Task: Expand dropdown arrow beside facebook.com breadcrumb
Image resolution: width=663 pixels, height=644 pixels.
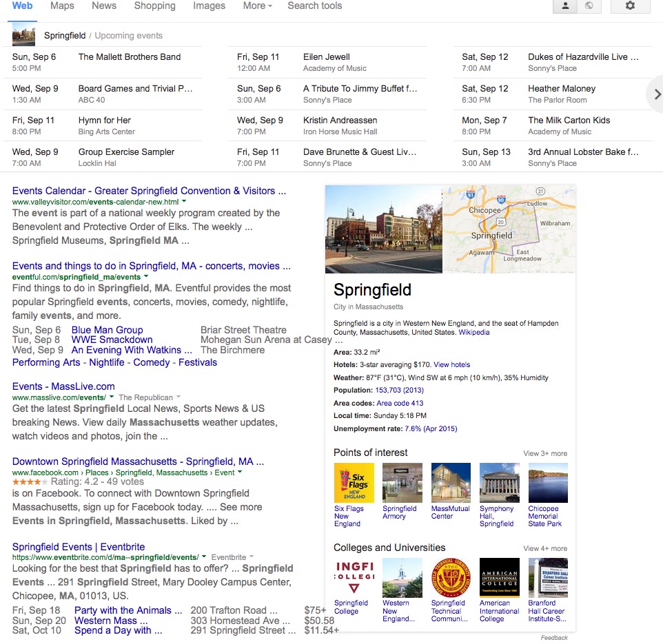Action: [x=240, y=472]
